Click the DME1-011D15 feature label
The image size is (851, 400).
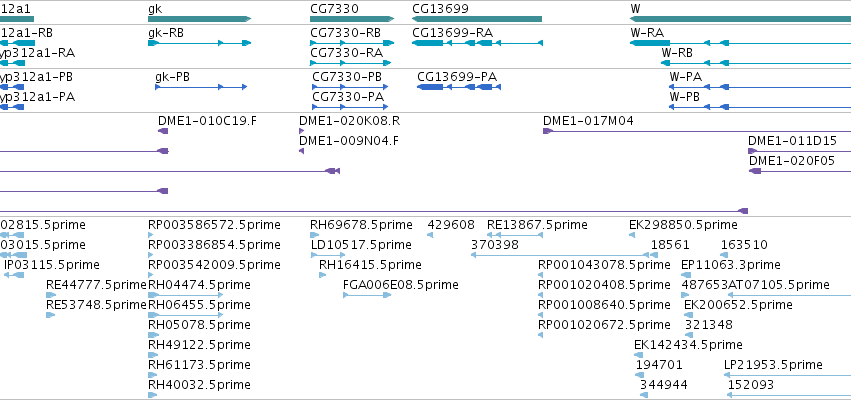792,141
